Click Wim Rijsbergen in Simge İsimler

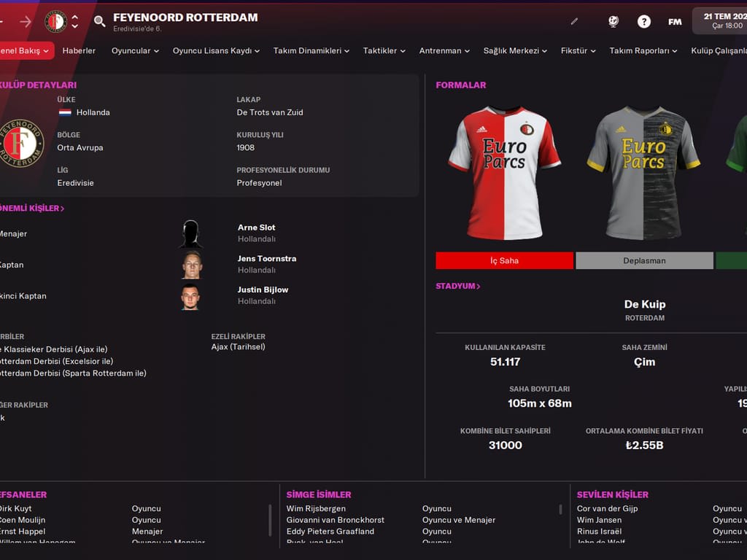(x=316, y=508)
